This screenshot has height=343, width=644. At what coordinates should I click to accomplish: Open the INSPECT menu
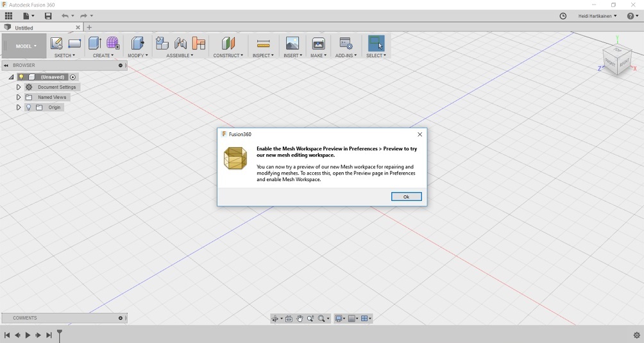click(263, 55)
